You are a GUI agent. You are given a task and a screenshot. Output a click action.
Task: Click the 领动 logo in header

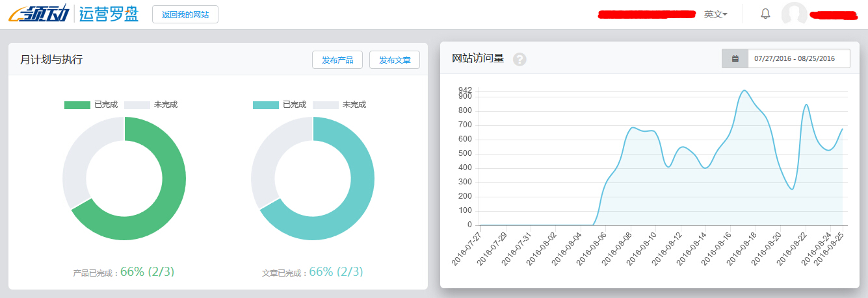(39, 14)
